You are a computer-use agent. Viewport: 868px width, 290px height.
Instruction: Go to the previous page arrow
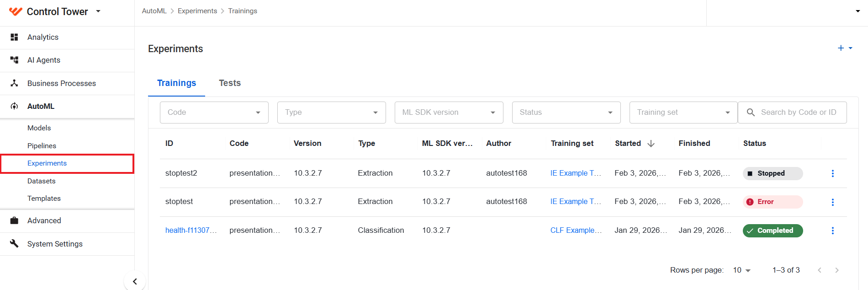[820, 270]
